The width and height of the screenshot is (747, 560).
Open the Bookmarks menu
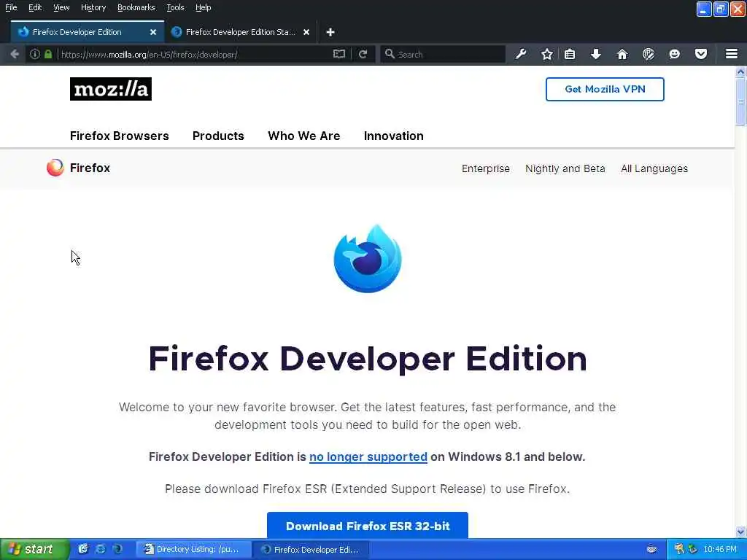[136, 7]
